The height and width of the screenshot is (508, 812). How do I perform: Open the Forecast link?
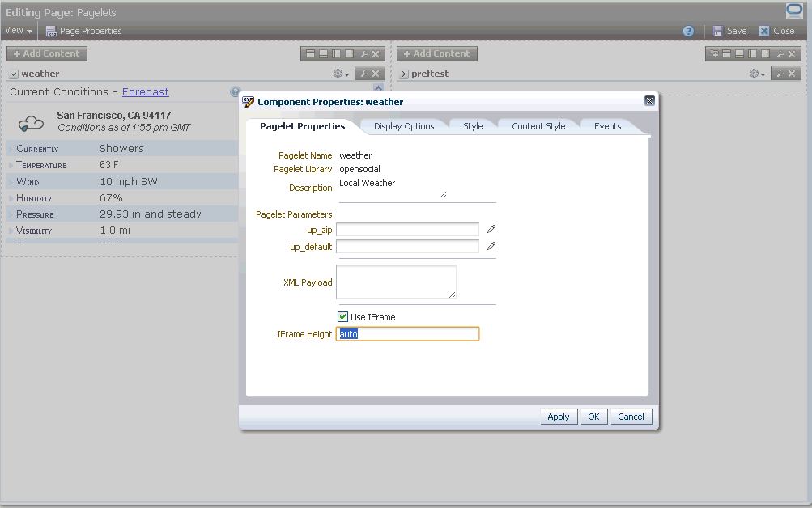coord(146,92)
